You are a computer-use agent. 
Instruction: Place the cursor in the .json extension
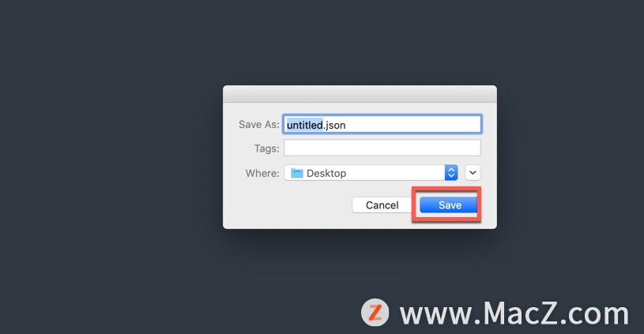tap(334, 125)
